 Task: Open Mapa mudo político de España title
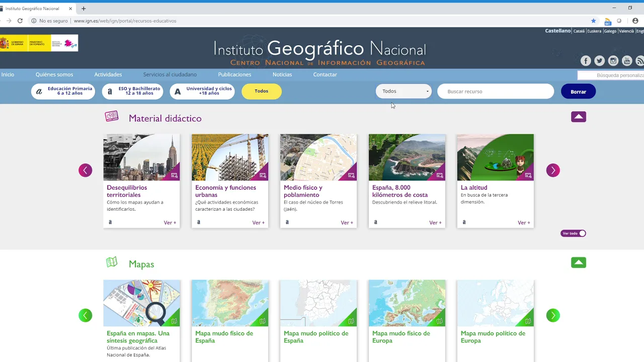[316, 337]
